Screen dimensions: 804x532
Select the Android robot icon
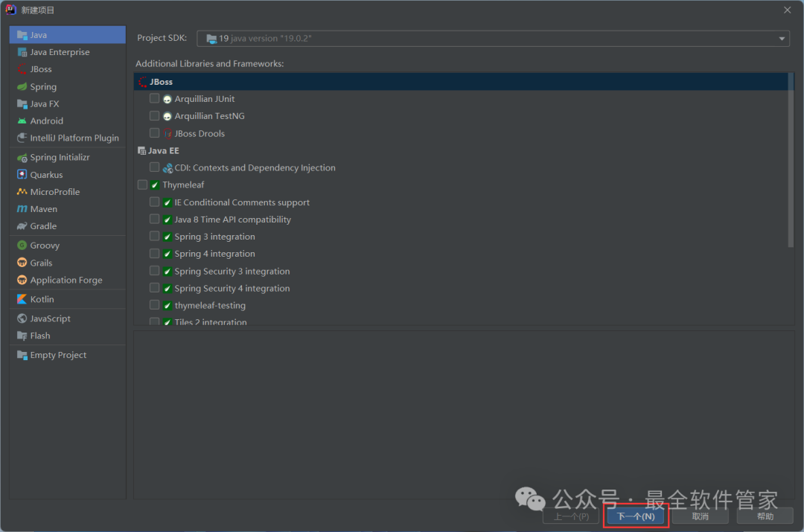[x=22, y=121]
